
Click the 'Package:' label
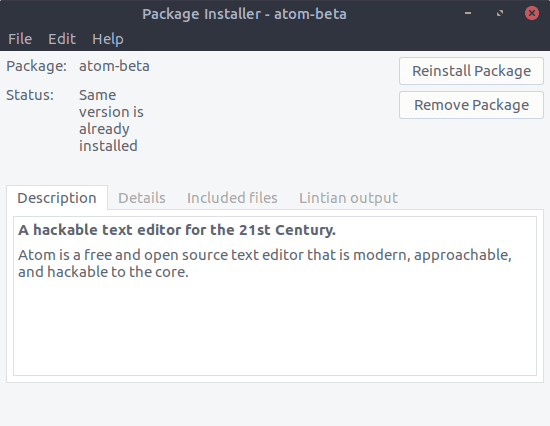tap(36, 66)
